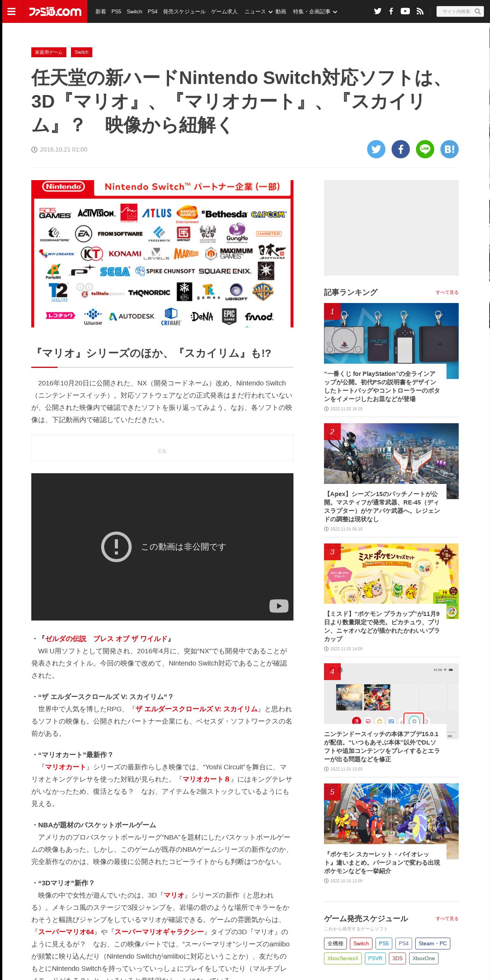Select the 3DS schedule filter
The width and height of the screenshot is (490, 980).
397,958
